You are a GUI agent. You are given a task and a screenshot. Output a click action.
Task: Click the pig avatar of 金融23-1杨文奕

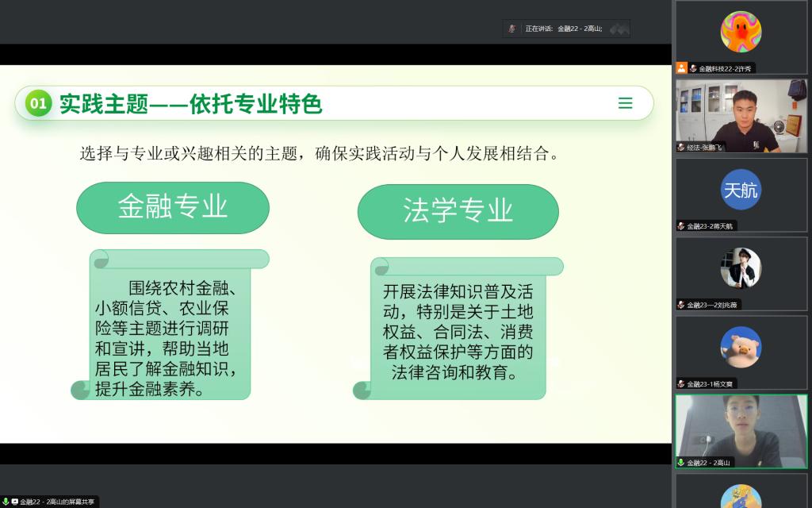[x=741, y=347]
